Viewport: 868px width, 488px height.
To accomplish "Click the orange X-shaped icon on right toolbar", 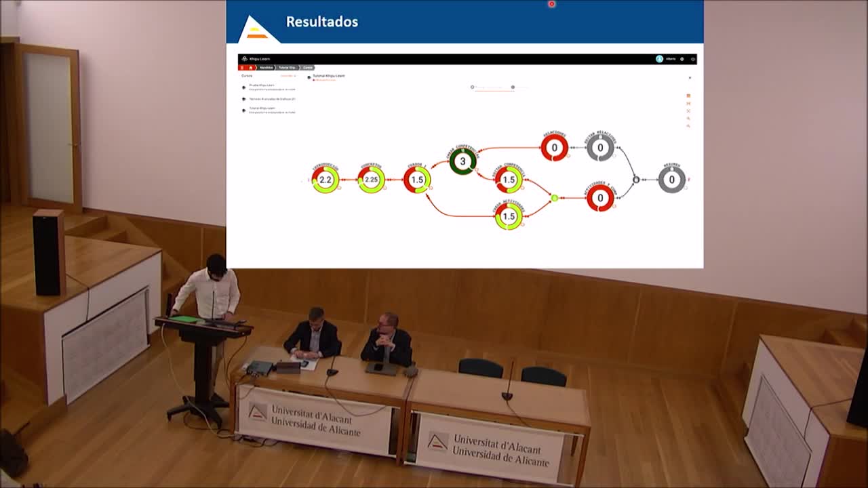I will tap(688, 111).
